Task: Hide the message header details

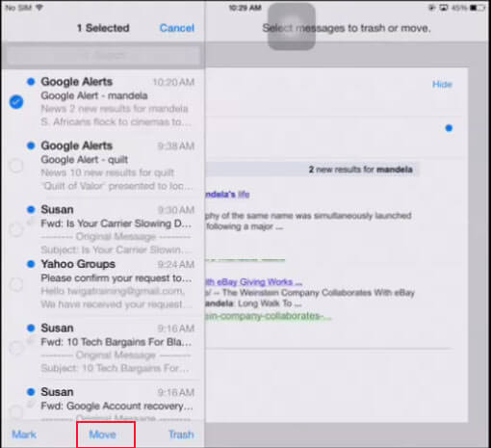Action: pyautogui.click(x=442, y=85)
